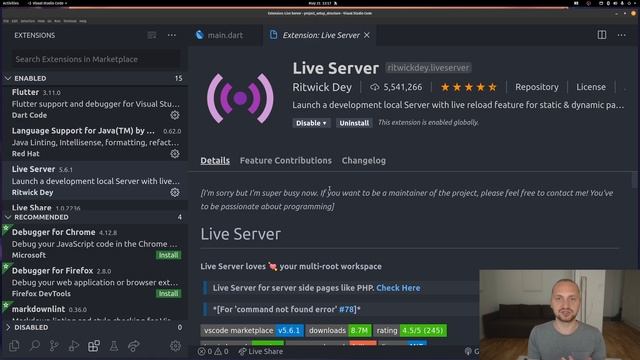
Task: Select the Details tab
Action: coord(215,160)
